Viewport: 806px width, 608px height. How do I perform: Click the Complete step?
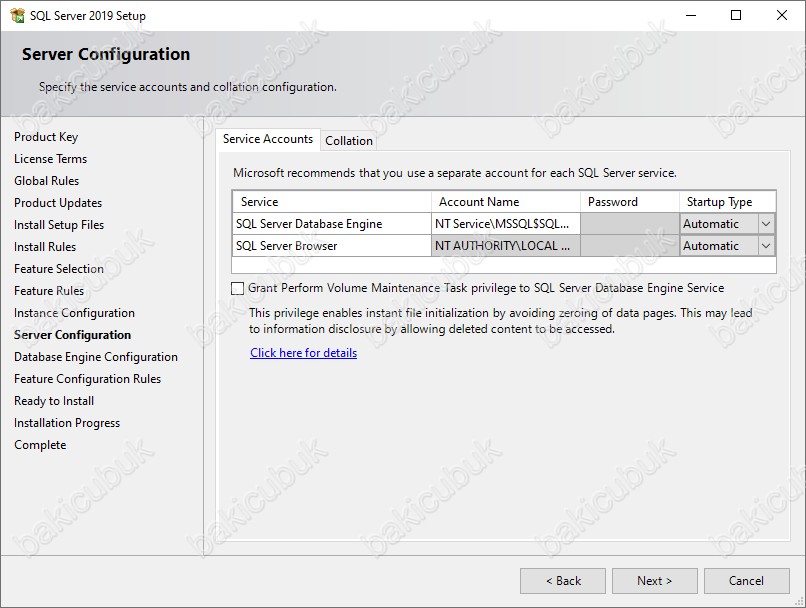point(40,445)
